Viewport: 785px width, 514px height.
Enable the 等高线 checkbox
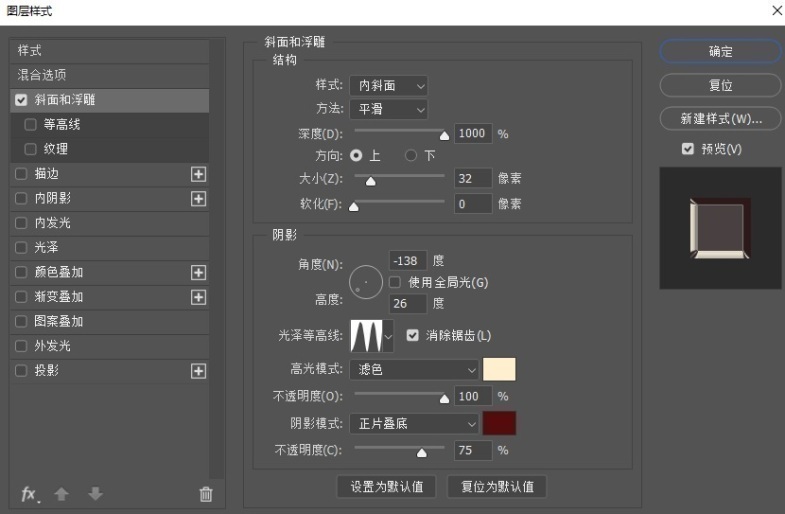(31, 125)
